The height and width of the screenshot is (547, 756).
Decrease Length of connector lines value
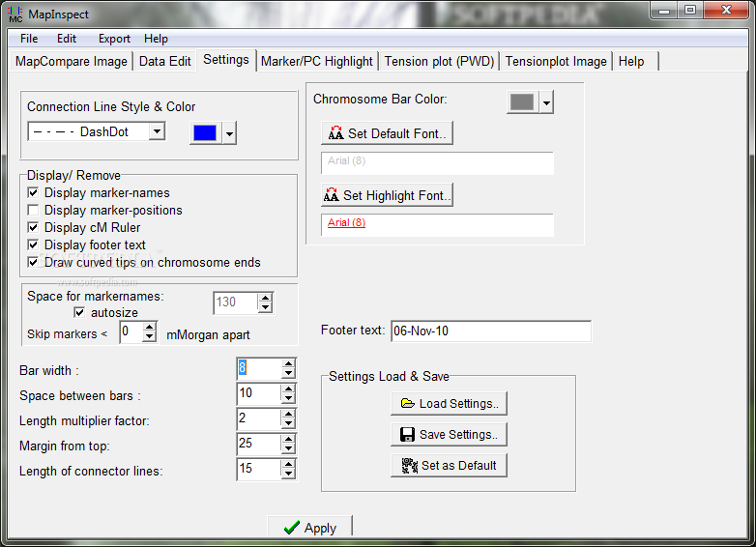click(x=288, y=474)
